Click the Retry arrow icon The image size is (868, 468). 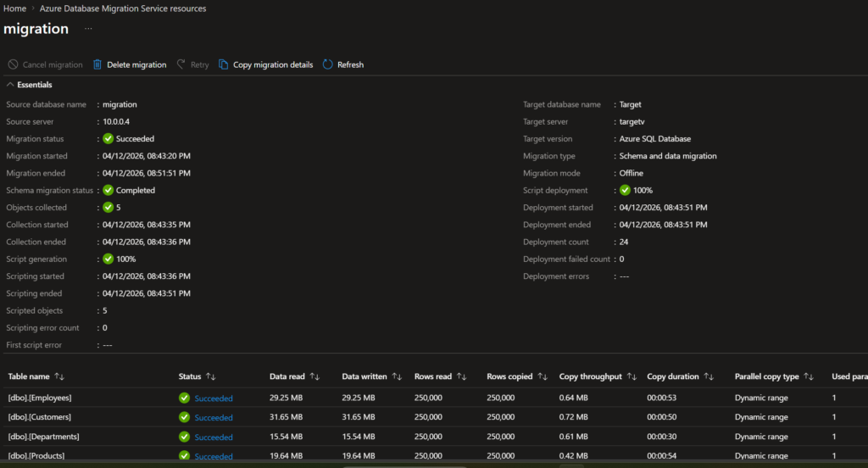[181, 64]
